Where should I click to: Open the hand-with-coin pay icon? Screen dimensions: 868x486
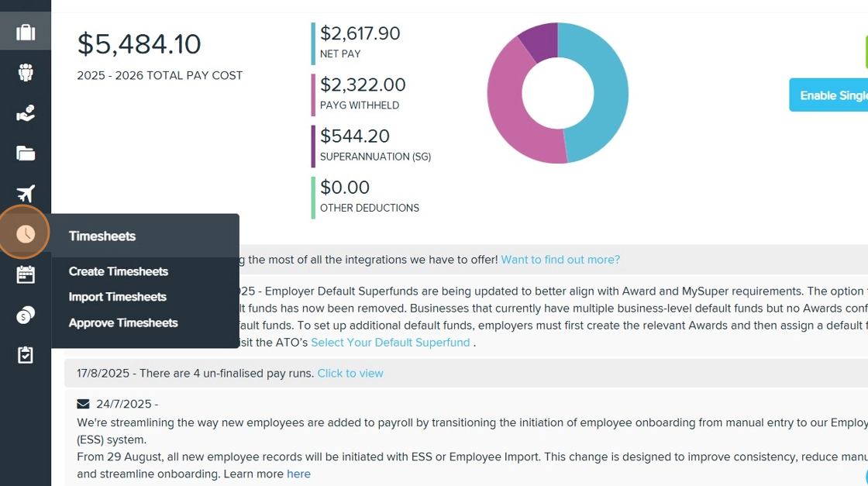(26, 113)
